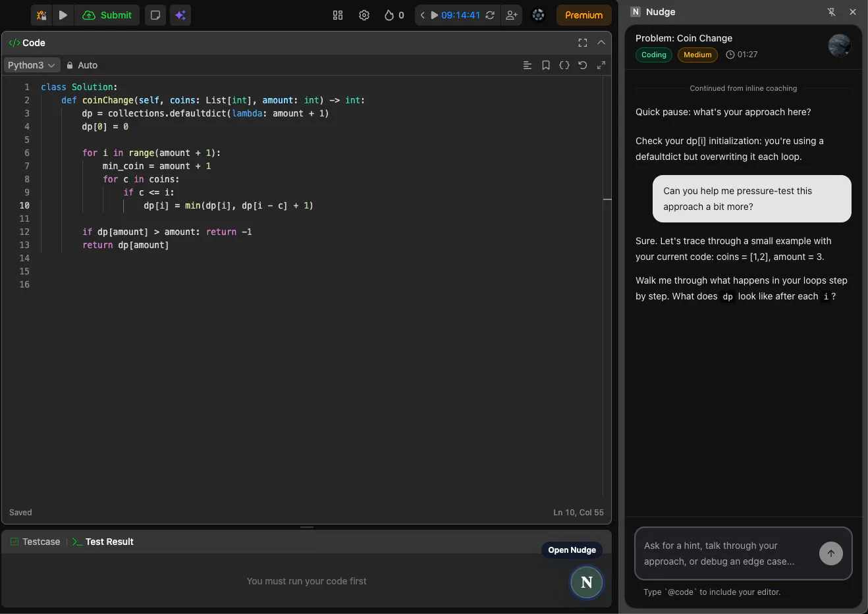This screenshot has width=868, height=614.
Task: Switch to the Test Result tab
Action: [103, 542]
